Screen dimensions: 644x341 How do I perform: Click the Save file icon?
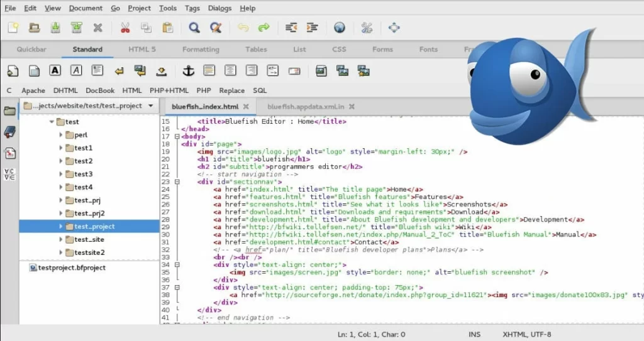(x=55, y=28)
